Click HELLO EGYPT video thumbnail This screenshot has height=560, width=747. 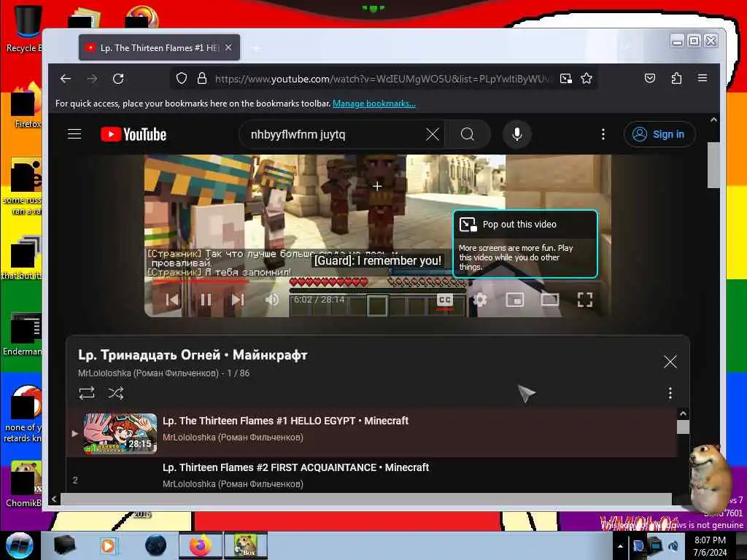[120, 433]
